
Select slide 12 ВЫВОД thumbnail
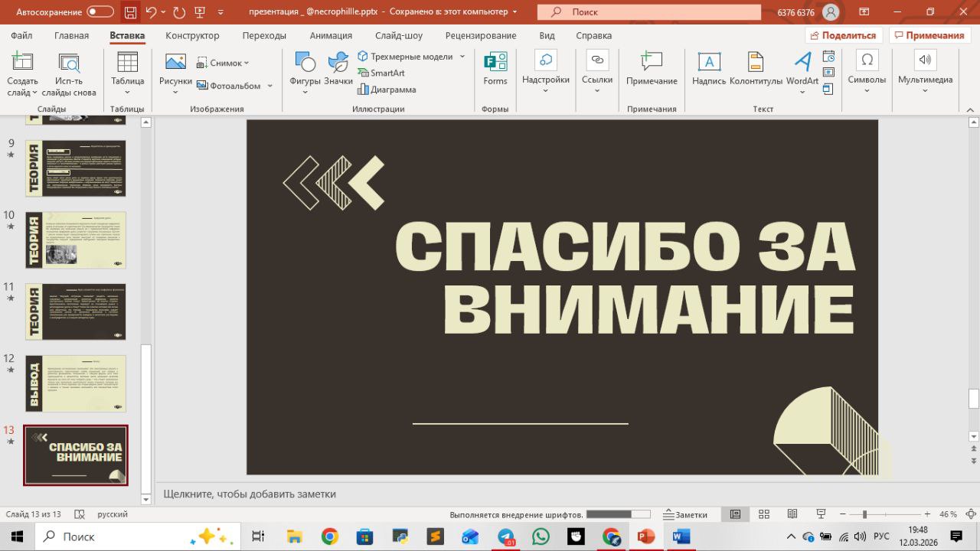[x=76, y=383]
